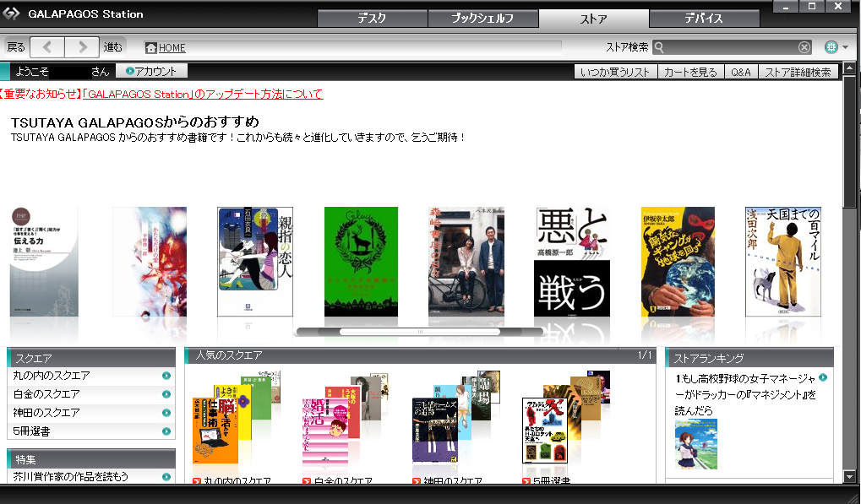Image resolution: width=861 pixels, height=504 pixels.
Task: Open 白金のスクエア book stack with 婚活 cover
Action: coord(345,420)
